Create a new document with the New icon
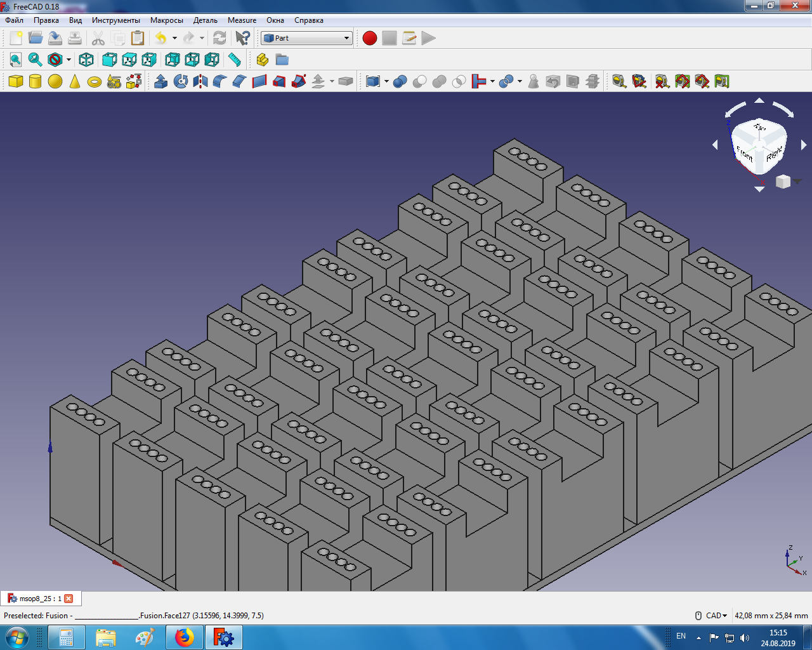The width and height of the screenshot is (812, 650). (16, 38)
